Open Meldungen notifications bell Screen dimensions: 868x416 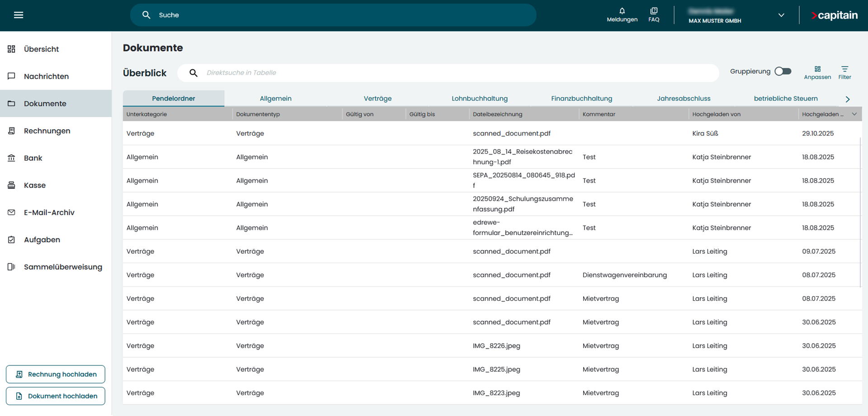(622, 14)
